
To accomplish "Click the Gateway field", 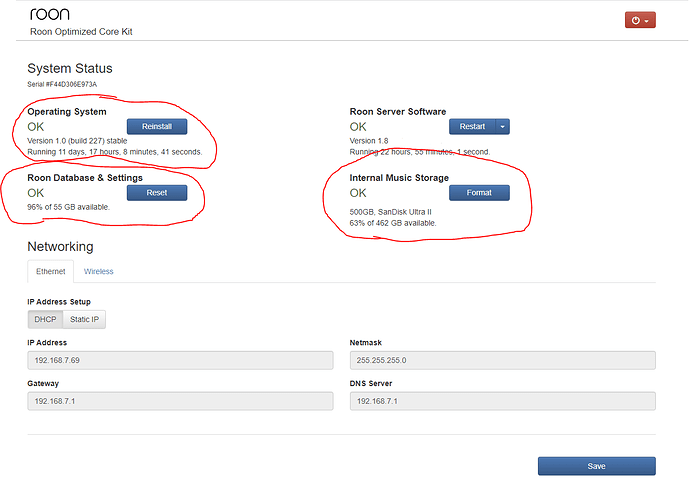I will coord(180,401).
